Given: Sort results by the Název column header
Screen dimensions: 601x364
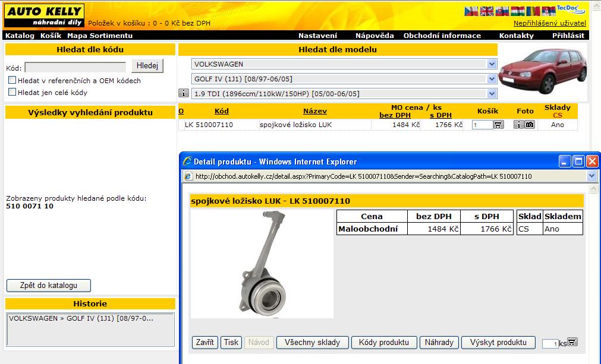Looking at the screenshot, I should [x=315, y=111].
